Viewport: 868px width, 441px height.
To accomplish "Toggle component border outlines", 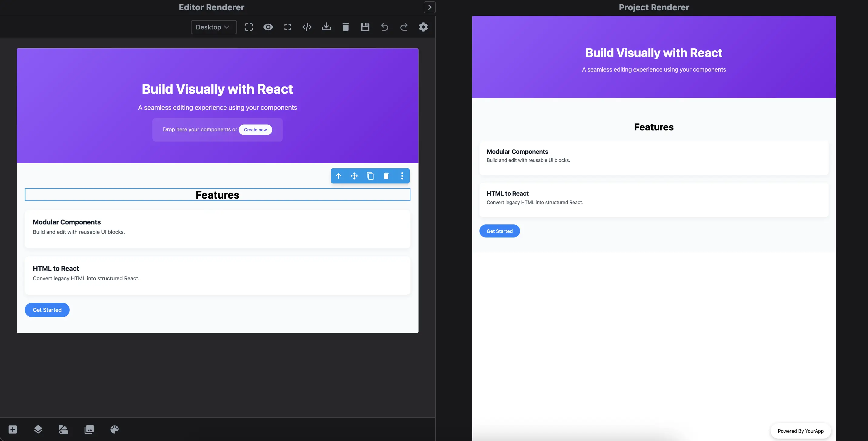I will point(249,27).
